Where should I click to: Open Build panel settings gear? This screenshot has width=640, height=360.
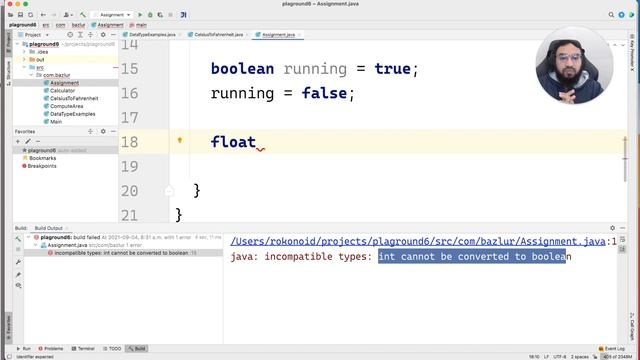(612, 228)
